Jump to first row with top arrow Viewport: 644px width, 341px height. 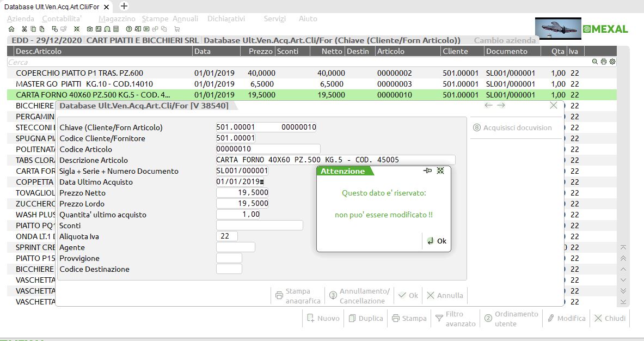[x=623, y=248]
